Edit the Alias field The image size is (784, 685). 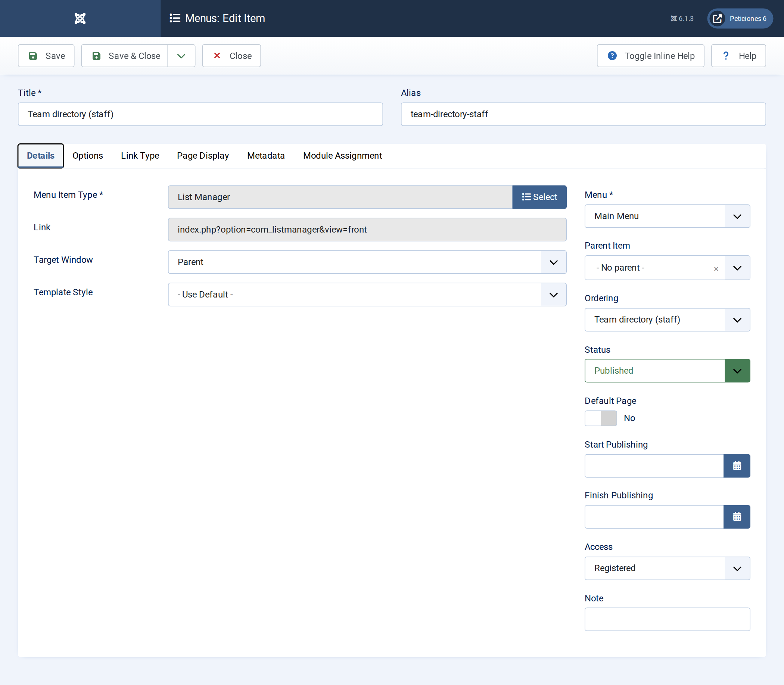pyautogui.click(x=583, y=114)
